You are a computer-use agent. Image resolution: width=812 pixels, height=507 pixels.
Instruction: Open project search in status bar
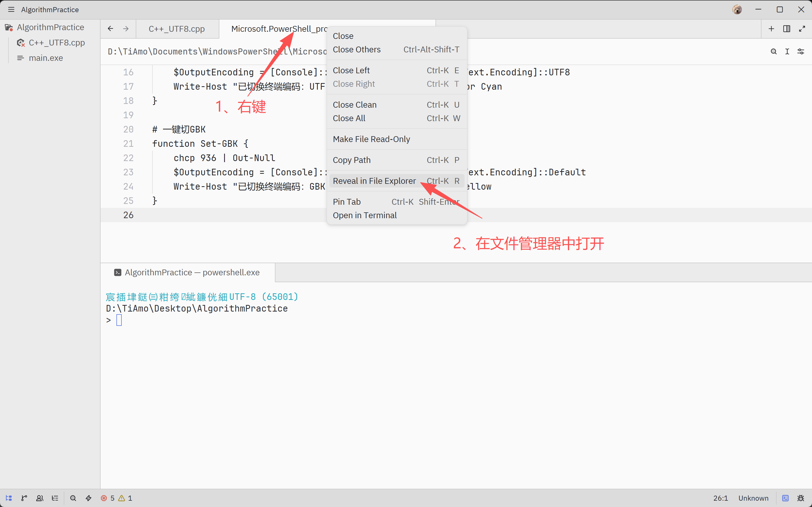point(73,498)
